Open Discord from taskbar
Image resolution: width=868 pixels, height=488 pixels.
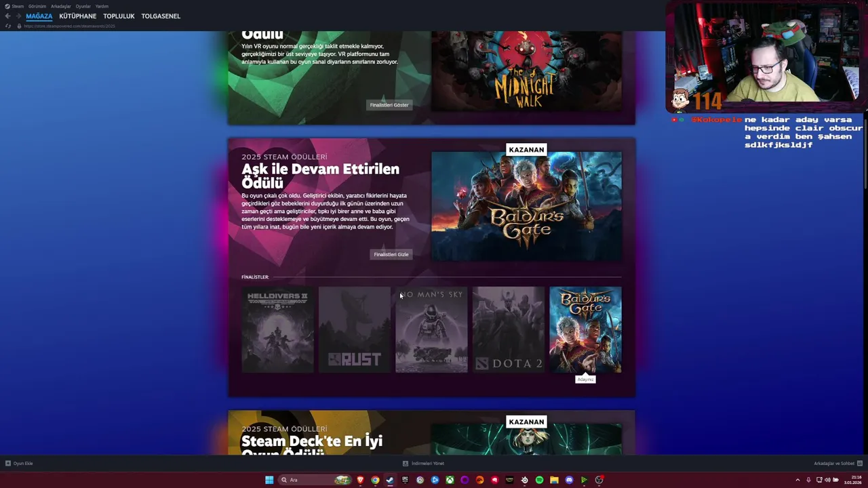click(569, 480)
